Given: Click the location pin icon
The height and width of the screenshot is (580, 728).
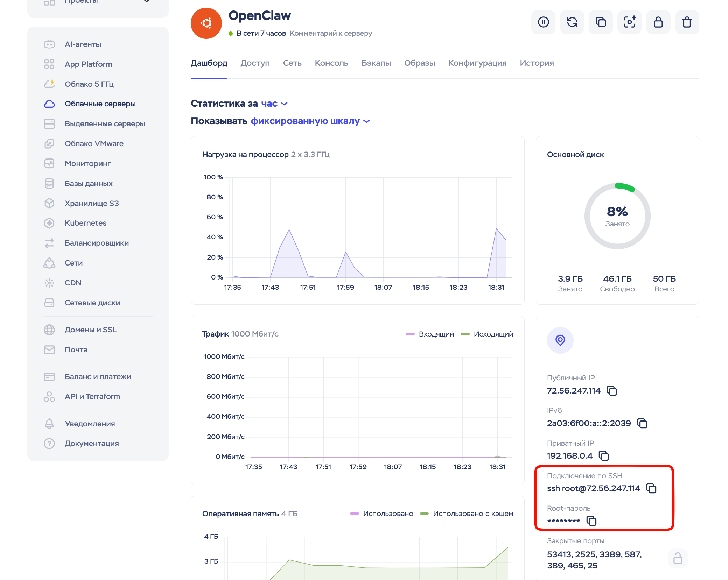Looking at the screenshot, I should tap(560, 340).
